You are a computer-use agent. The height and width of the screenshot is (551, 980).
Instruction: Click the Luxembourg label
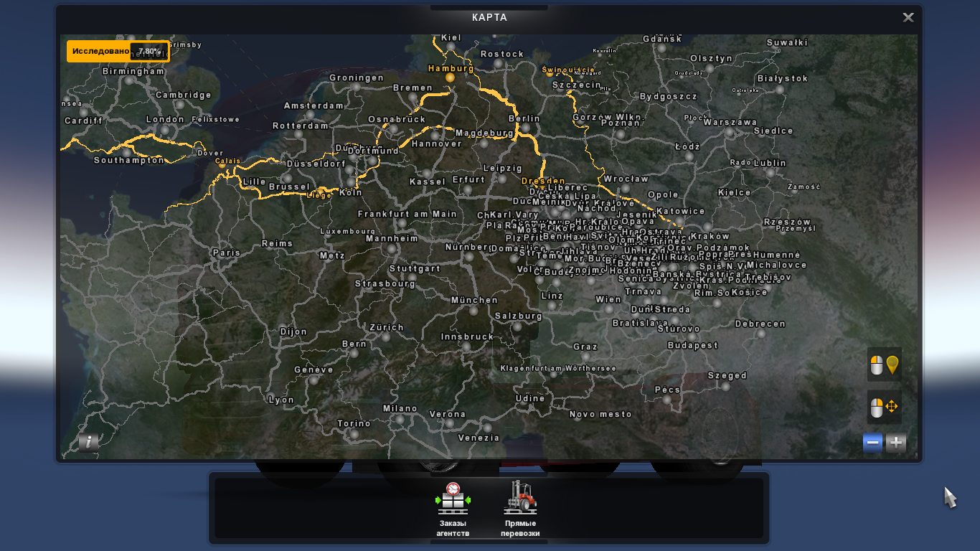coord(347,231)
